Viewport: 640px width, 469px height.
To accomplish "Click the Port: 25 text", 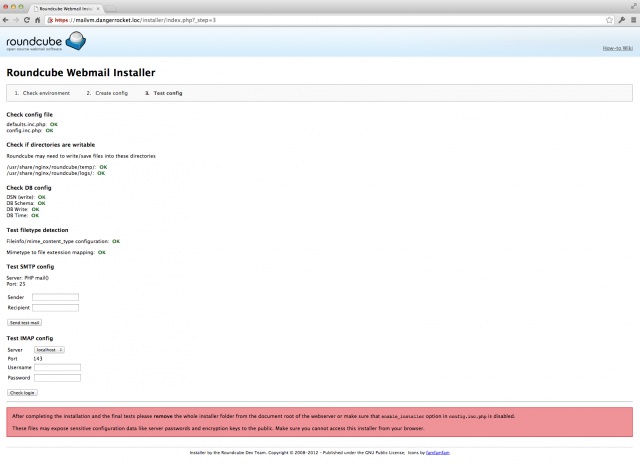I will point(16,284).
